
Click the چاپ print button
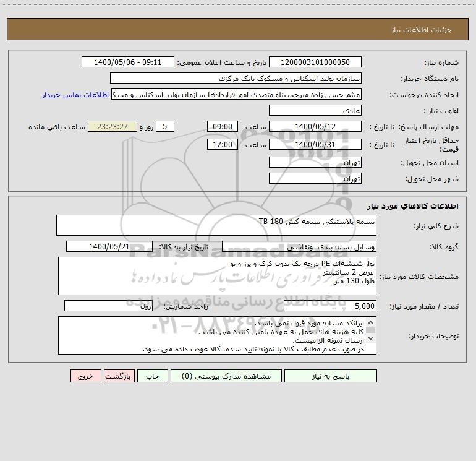(x=153, y=376)
